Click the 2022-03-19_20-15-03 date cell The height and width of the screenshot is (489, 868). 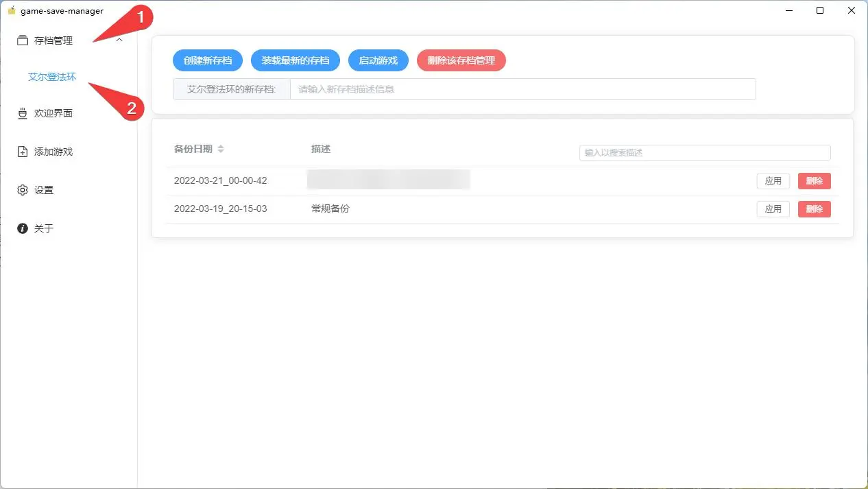coord(221,208)
